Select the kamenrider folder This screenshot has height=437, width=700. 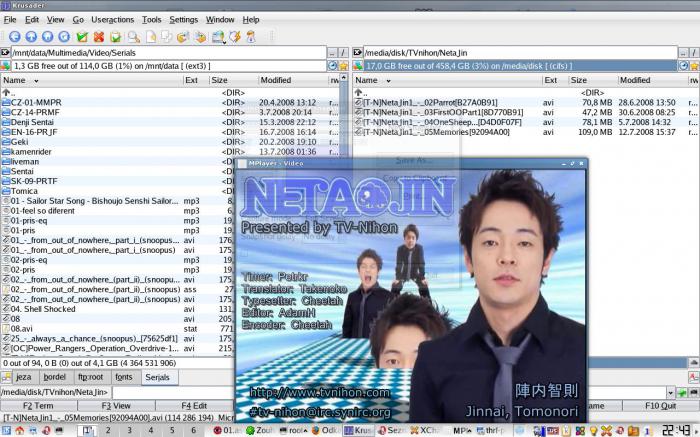31,152
